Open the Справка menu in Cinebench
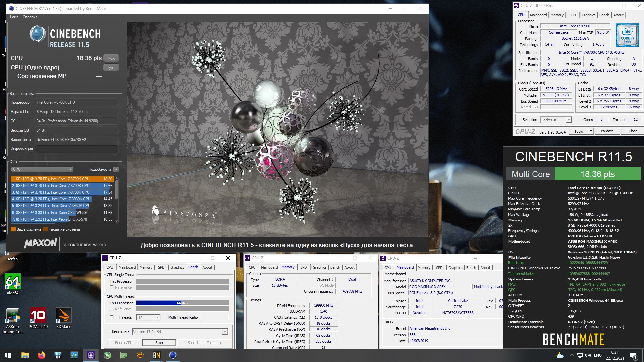Screen dimensions: 644x362 click(x=30, y=17)
